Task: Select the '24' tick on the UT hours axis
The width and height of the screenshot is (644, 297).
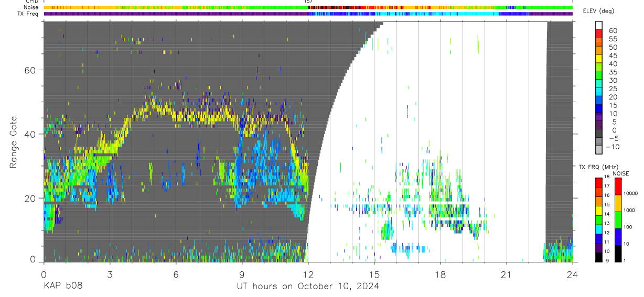Action: [x=572, y=274]
